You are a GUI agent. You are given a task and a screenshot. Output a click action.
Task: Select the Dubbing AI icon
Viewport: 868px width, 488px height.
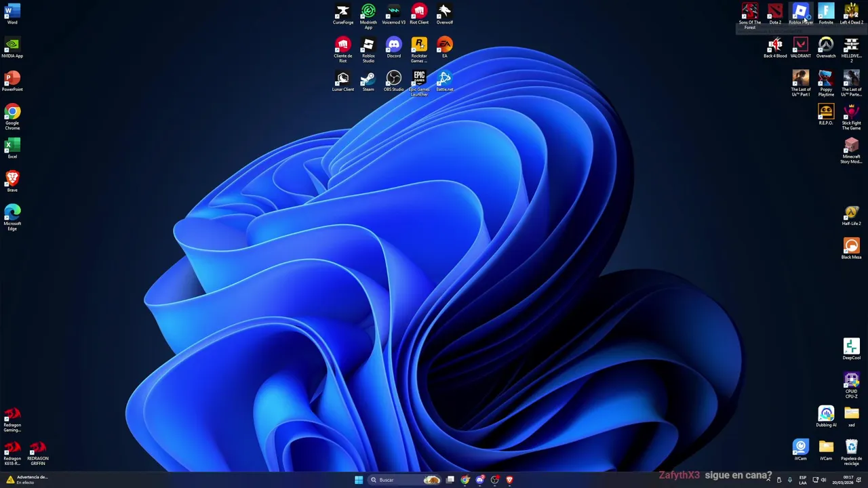click(x=826, y=417)
